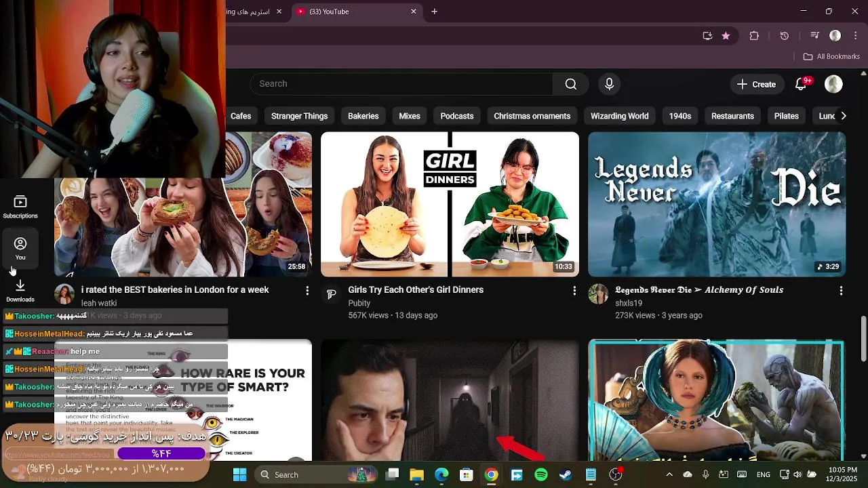Click the Create button
The height and width of the screenshot is (488, 868).
pyautogui.click(x=757, y=84)
